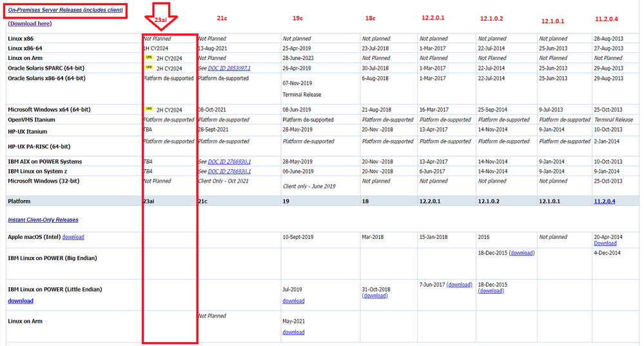Click the download link under May-2021
The width and height of the screenshot is (644, 346).
294,332
